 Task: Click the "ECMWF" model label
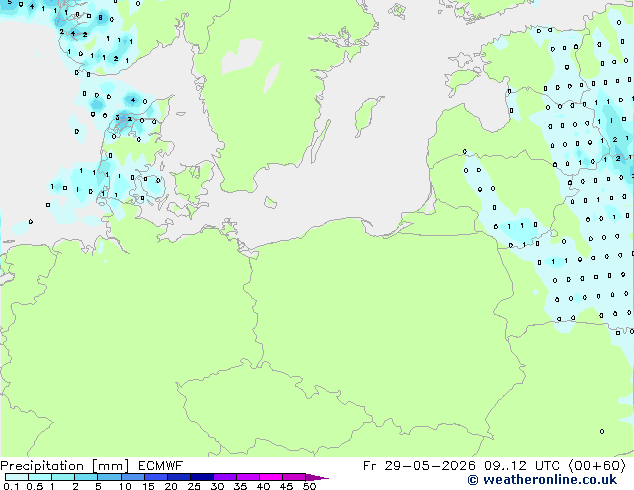[161, 466]
